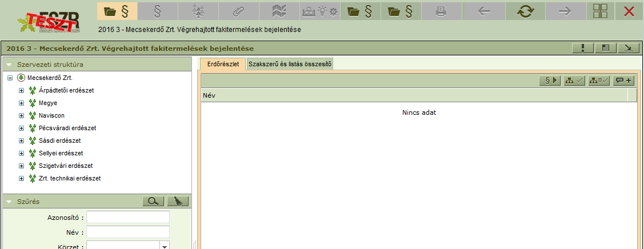This screenshot has height=249, width=644.
Task: Expand the Naviscon tree node
Action: [21, 116]
